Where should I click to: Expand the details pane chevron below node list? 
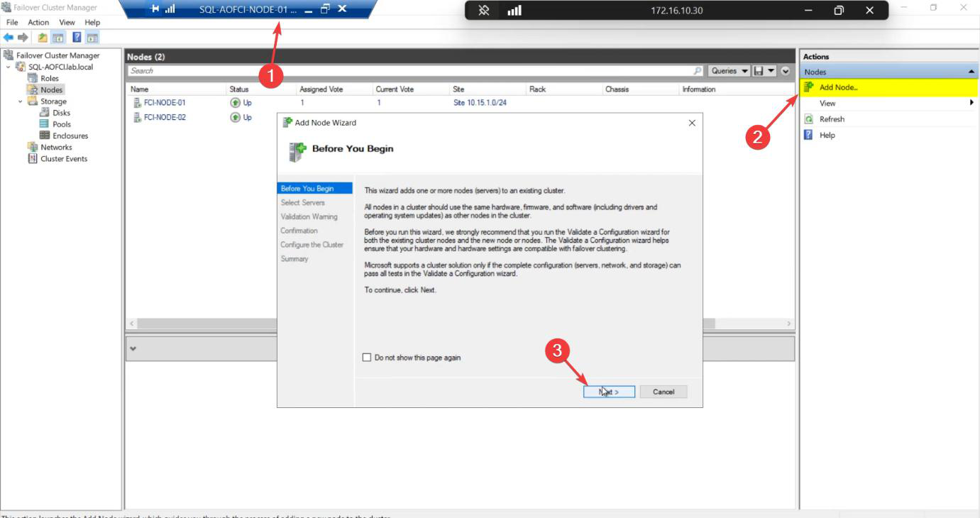pos(133,348)
